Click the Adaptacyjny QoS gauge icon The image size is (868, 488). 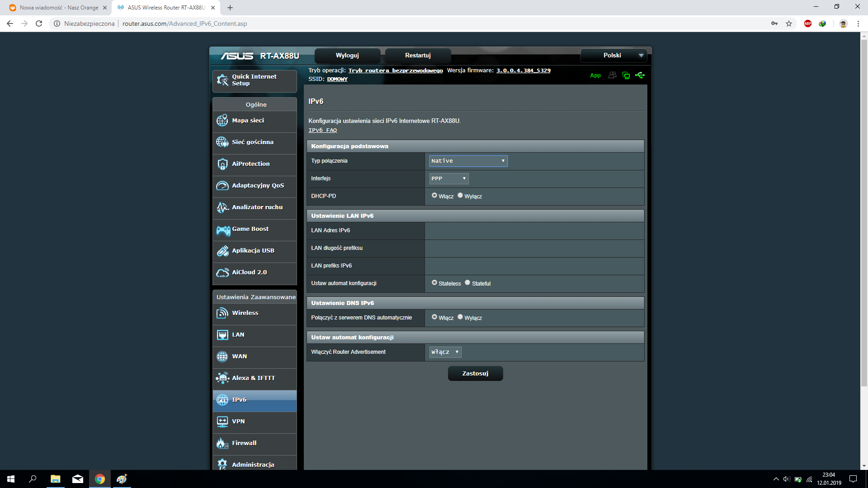pyautogui.click(x=222, y=186)
